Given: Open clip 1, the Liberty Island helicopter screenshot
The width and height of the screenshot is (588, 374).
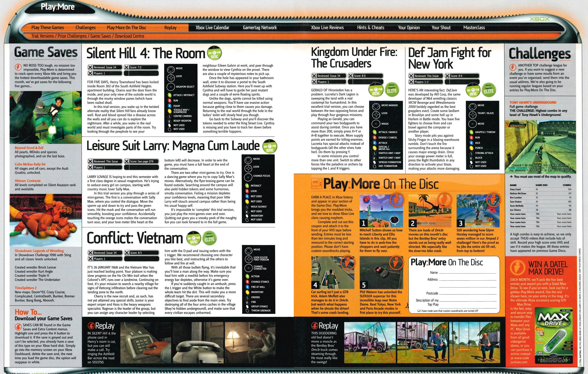Looking at the screenshot, I should point(381,211).
